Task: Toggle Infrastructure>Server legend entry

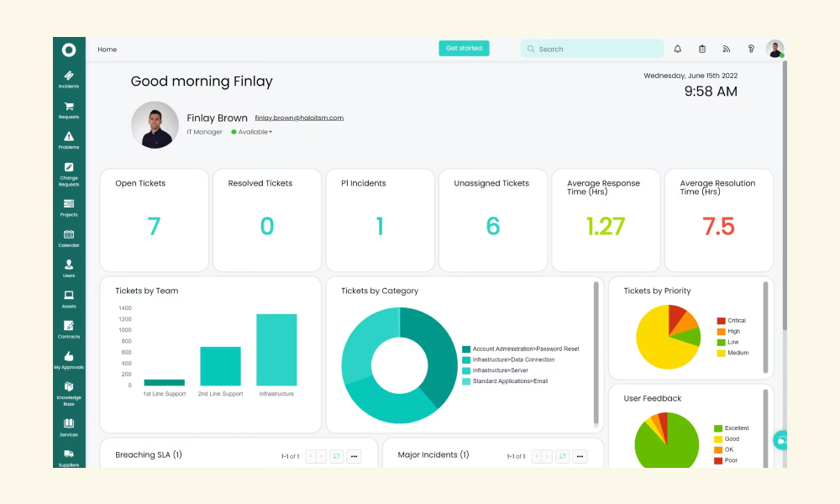Action: point(495,370)
